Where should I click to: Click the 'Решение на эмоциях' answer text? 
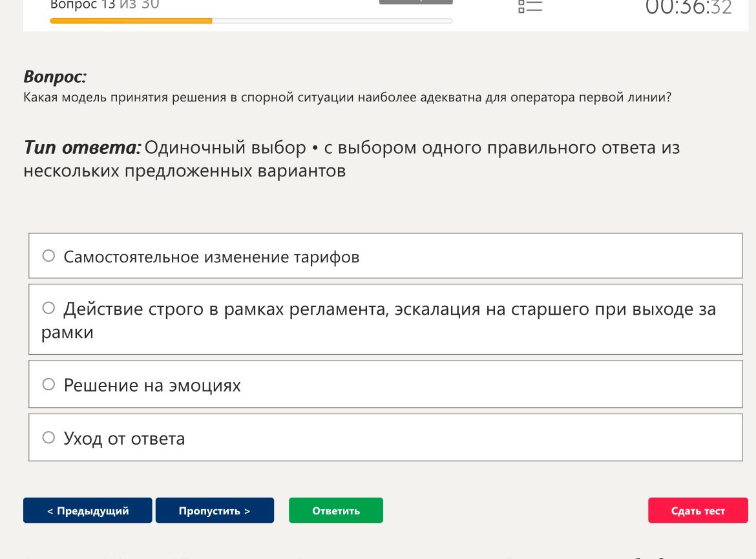click(x=152, y=385)
